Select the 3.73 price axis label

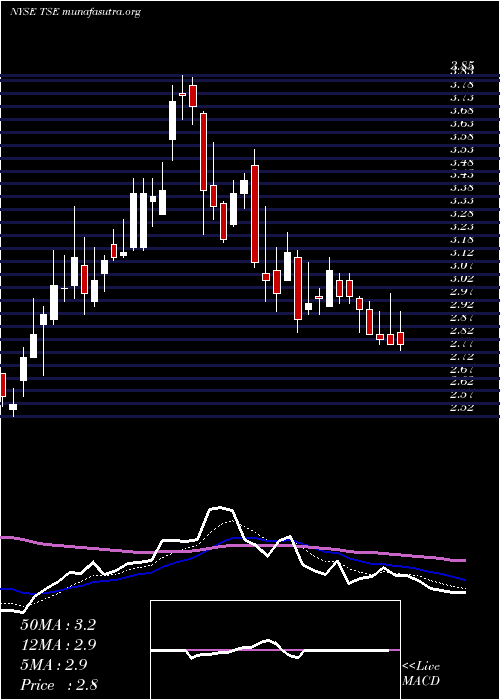[462, 97]
